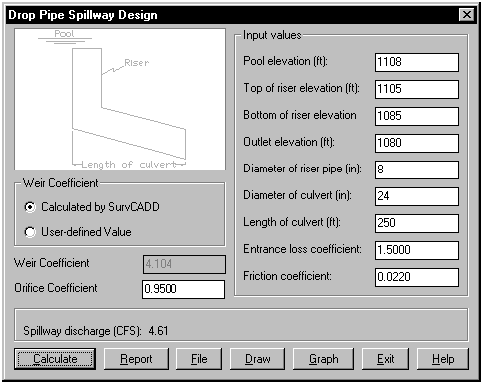Click the 'Orifice Coefficient' label
Image resolution: width=484 pixels, height=384 pixels.
pyautogui.click(x=56, y=288)
